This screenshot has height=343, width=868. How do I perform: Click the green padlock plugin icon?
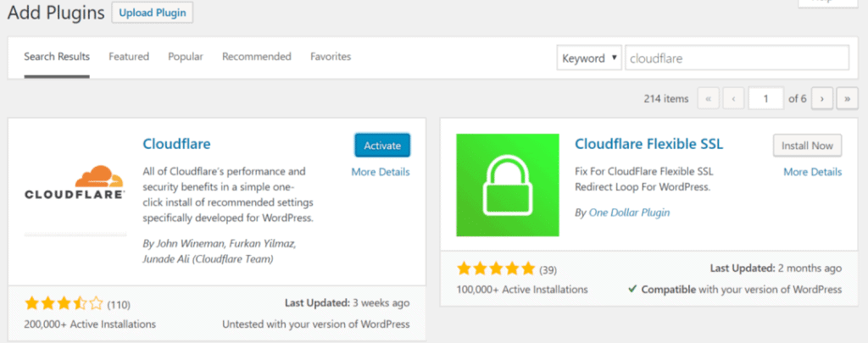tap(508, 185)
